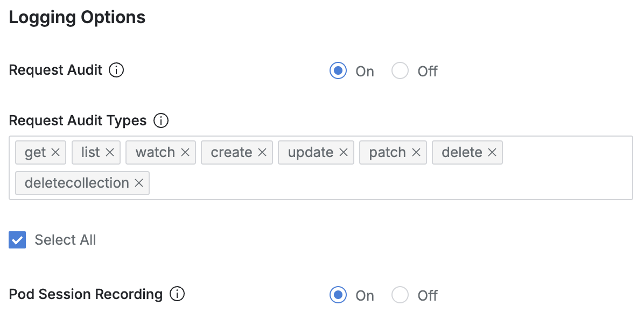
Task: Remove the 'get' audit type tag
Action: pyautogui.click(x=55, y=153)
